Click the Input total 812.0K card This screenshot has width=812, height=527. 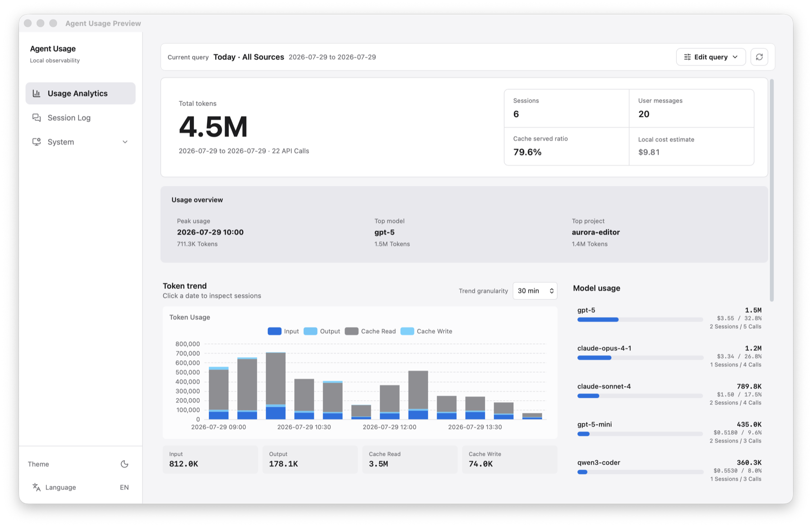(210, 459)
